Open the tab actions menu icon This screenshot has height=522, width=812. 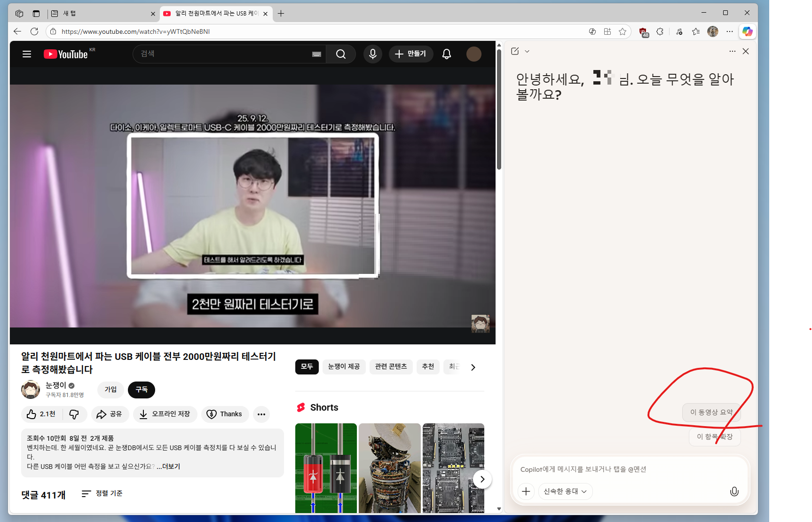(36, 14)
